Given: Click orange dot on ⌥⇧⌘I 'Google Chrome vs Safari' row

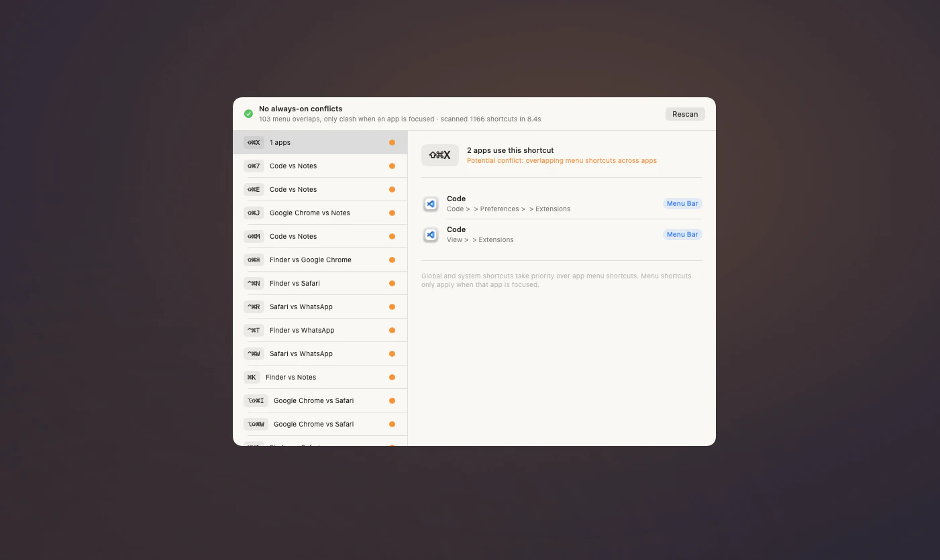Looking at the screenshot, I should click(392, 400).
